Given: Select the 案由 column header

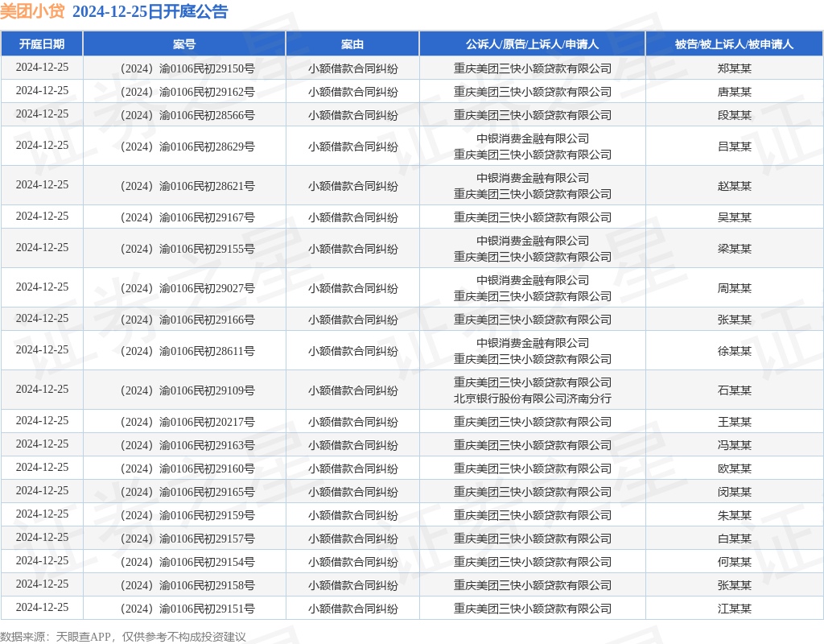Looking at the screenshot, I should point(352,44).
